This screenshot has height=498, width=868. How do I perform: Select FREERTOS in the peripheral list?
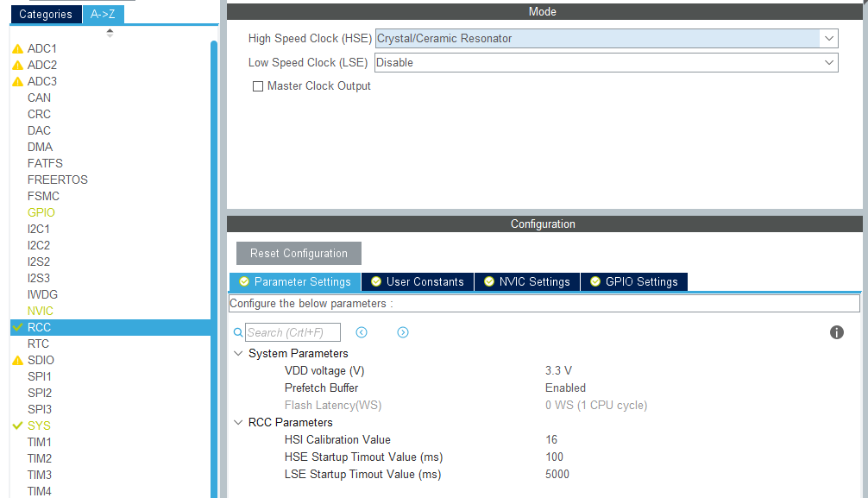point(58,180)
